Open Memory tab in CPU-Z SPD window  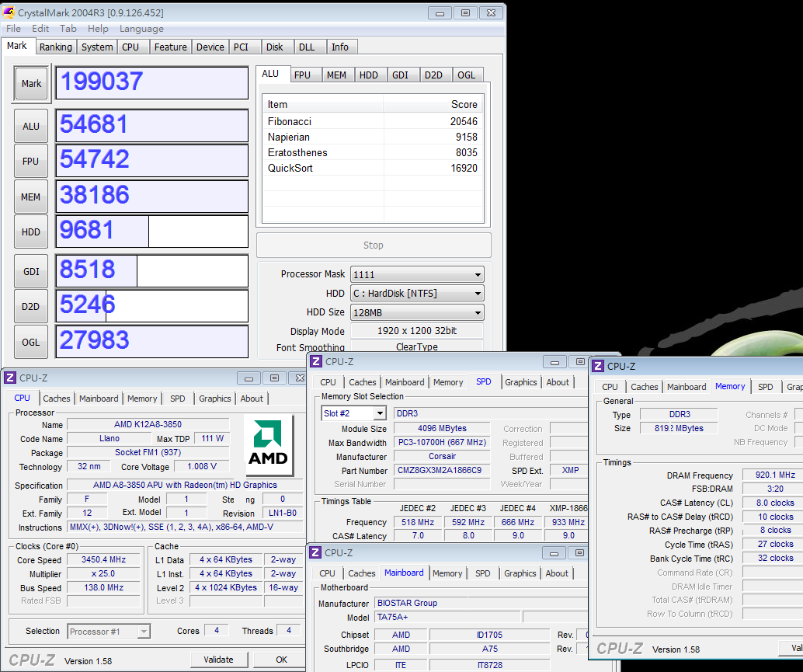click(x=448, y=382)
